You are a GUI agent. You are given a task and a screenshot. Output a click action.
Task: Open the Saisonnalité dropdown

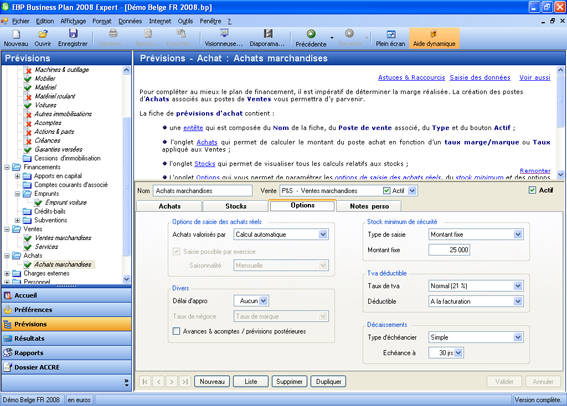323,265
